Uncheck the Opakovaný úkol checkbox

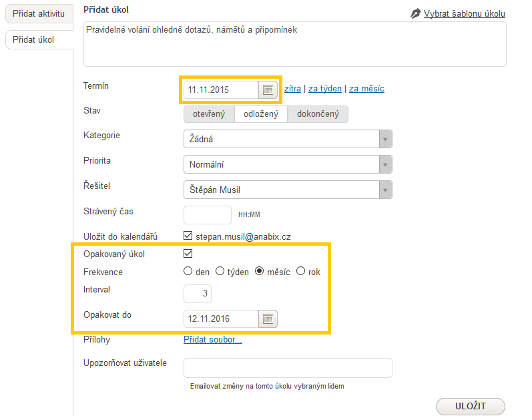(x=188, y=253)
